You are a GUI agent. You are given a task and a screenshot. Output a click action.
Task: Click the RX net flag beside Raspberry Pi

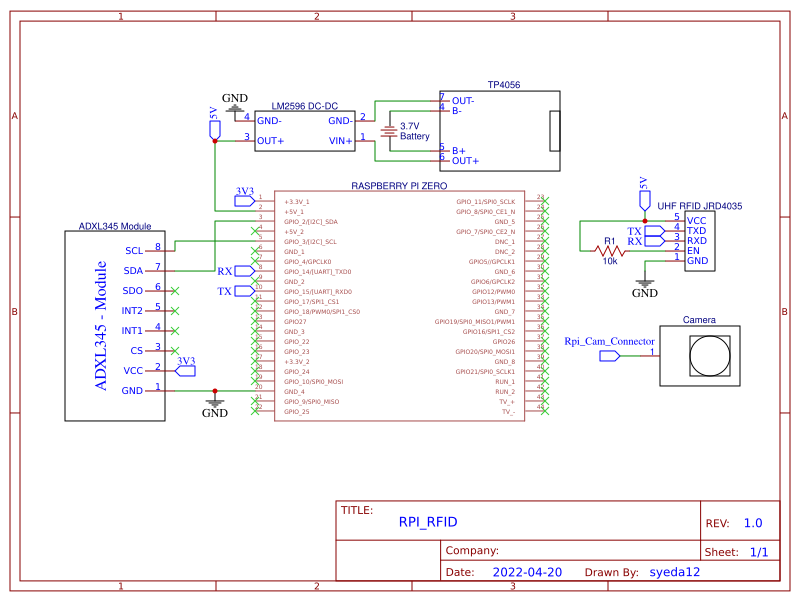243,271
